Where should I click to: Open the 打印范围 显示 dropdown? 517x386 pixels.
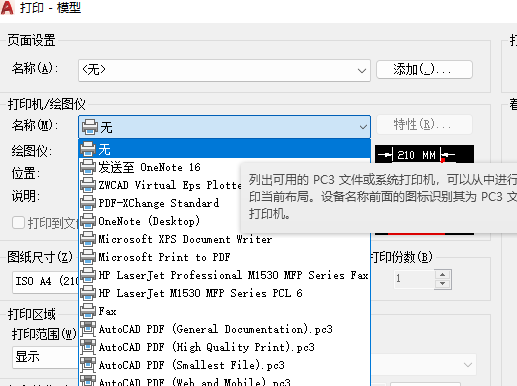pyautogui.click(x=45, y=357)
